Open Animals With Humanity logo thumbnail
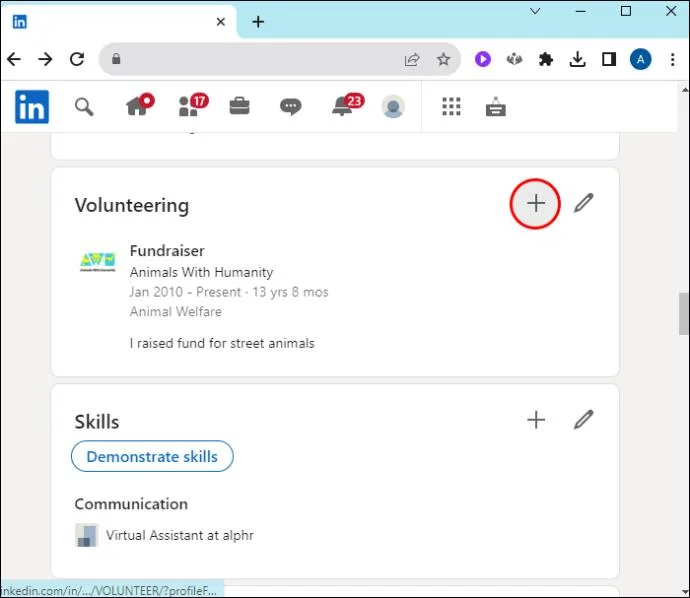Screen dimensions: 690x598 tap(98, 262)
